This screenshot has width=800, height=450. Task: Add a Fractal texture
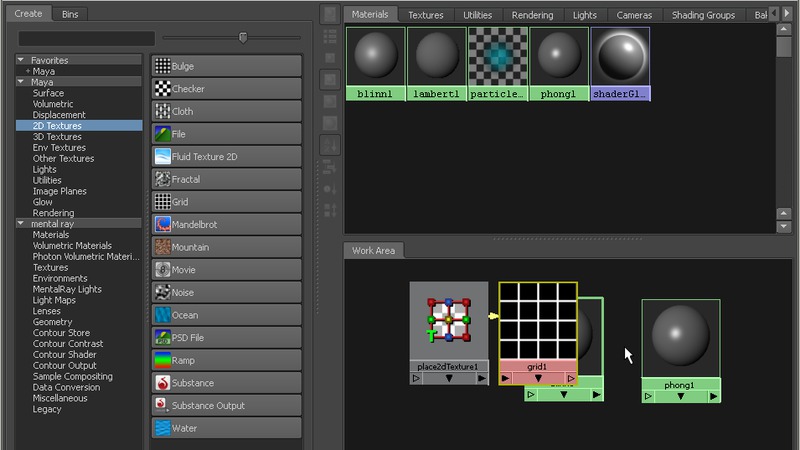click(x=226, y=179)
